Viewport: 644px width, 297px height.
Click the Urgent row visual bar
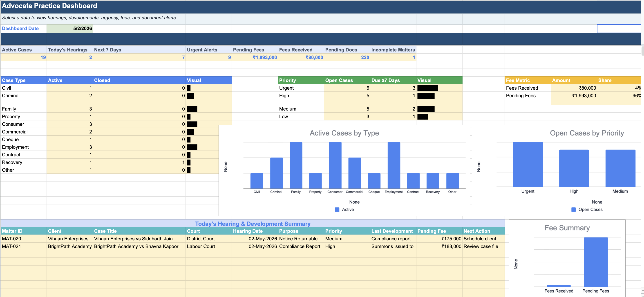[427, 88]
